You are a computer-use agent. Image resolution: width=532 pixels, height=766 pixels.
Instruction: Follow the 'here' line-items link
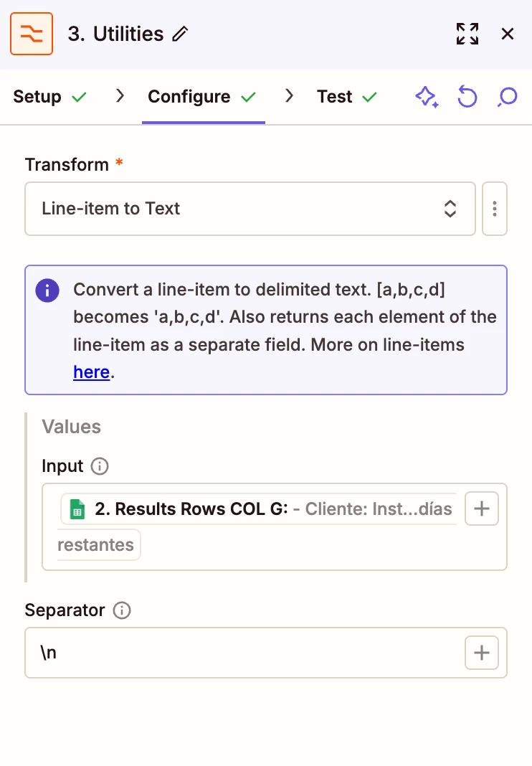[91, 372]
